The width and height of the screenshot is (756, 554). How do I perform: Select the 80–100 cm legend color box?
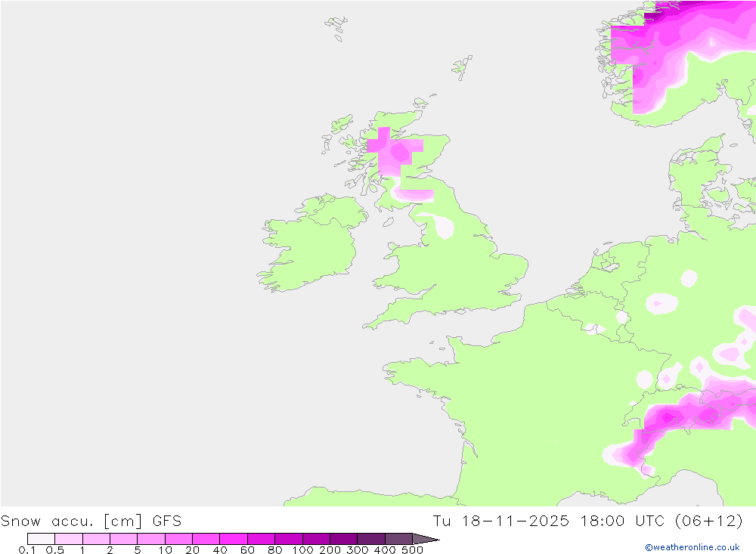coord(289,539)
